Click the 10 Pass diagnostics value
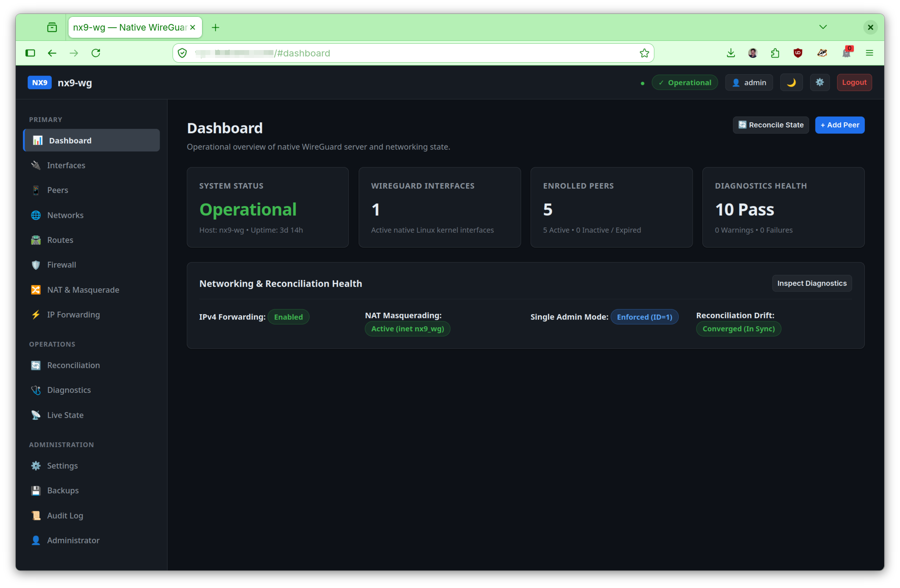 pos(744,209)
